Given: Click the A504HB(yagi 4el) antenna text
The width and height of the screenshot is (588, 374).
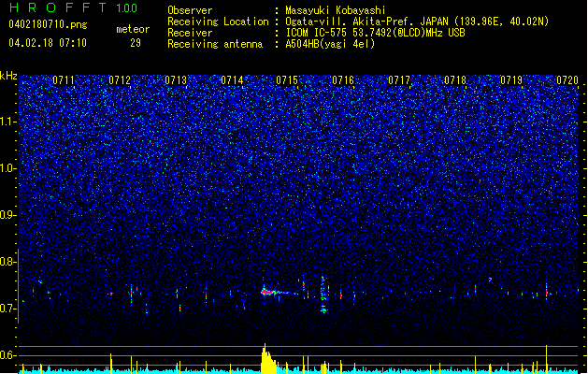Looking at the screenshot, I should (330, 44).
